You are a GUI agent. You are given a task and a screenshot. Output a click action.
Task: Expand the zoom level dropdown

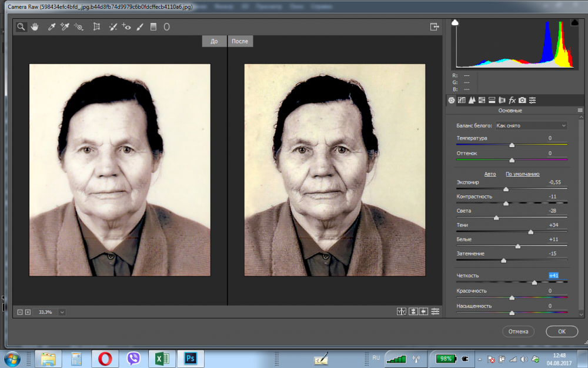click(x=62, y=311)
